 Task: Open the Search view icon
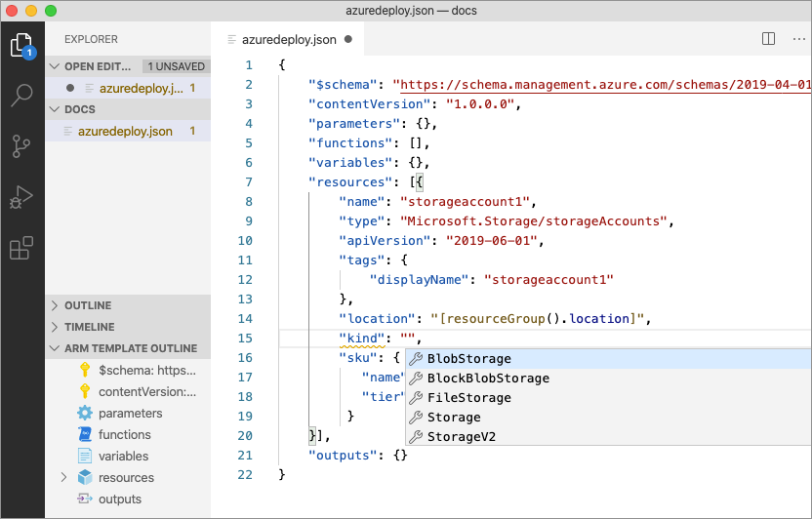coord(21,96)
